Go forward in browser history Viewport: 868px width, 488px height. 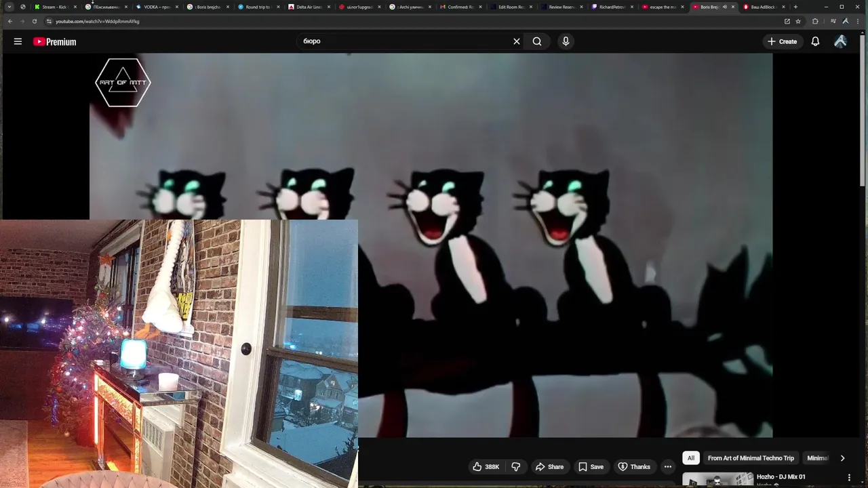tap(22, 21)
